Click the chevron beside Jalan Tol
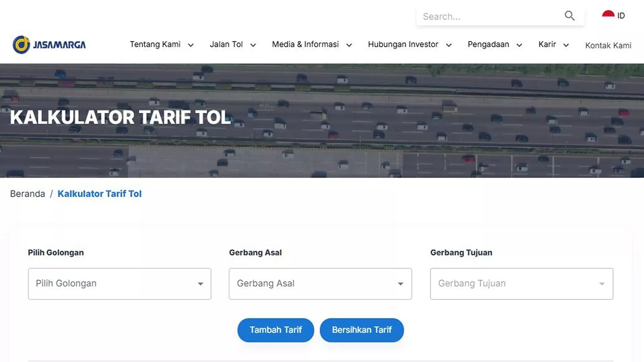 [253, 45]
